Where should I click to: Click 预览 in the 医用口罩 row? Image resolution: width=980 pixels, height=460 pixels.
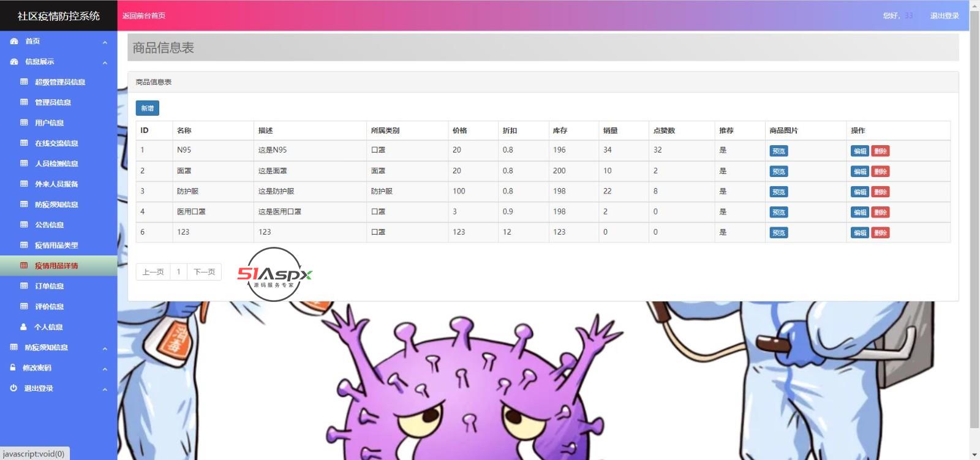pos(778,213)
